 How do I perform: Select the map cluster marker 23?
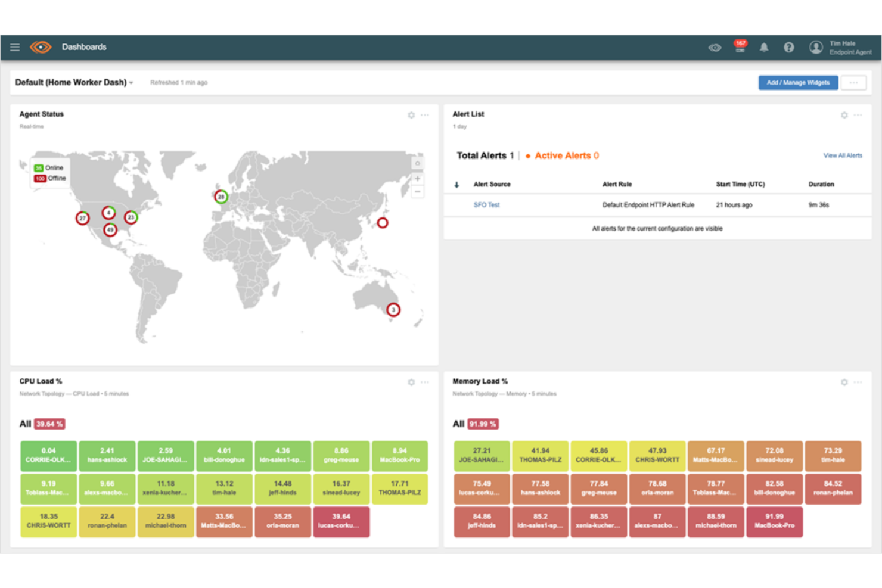(131, 217)
